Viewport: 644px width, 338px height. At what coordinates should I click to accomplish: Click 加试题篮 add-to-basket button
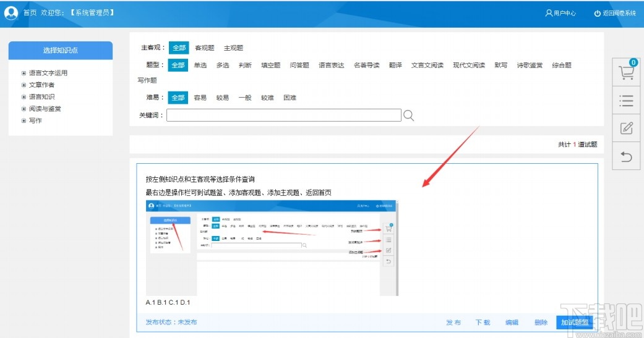(575, 323)
